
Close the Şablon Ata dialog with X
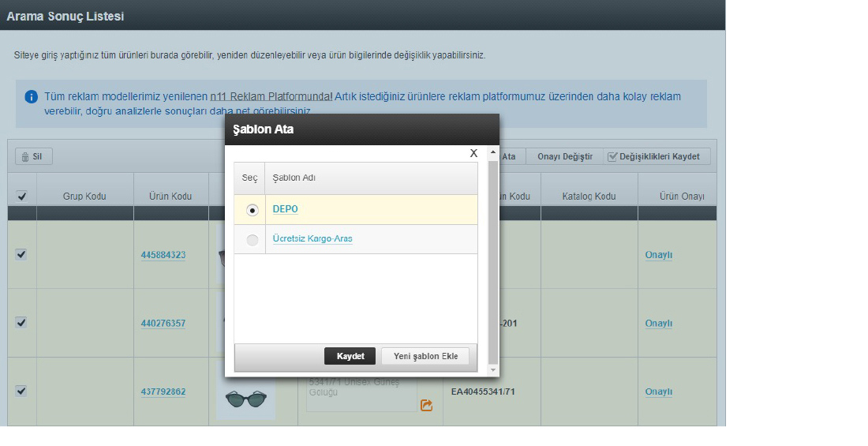[x=473, y=153]
